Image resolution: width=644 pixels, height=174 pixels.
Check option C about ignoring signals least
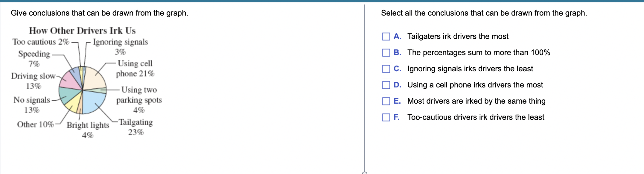[x=386, y=68]
